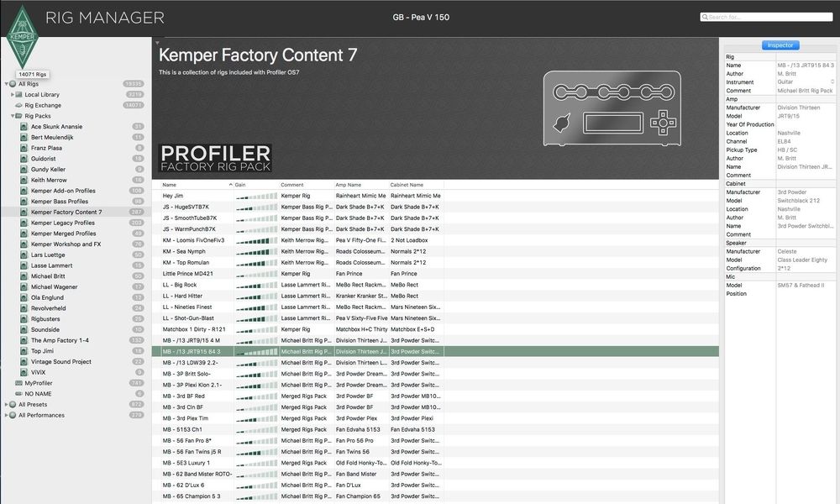Image resolution: width=840 pixels, height=504 pixels.
Task: Open Vintage Sound Project pack
Action: (x=76, y=362)
